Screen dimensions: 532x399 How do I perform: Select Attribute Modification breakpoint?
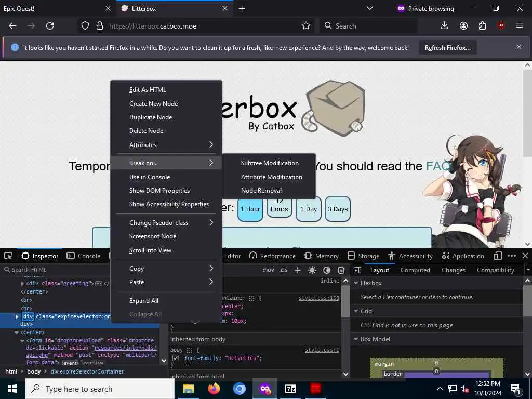pos(269,177)
